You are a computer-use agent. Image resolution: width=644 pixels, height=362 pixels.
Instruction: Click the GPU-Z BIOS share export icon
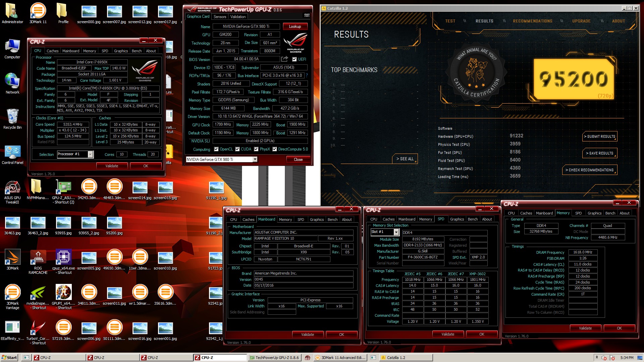284,59
